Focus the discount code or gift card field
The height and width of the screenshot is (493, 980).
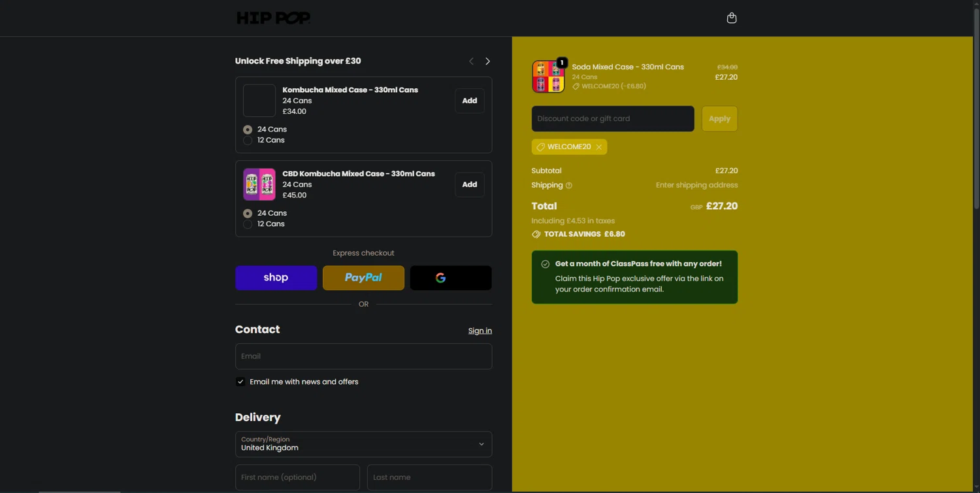click(x=613, y=118)
